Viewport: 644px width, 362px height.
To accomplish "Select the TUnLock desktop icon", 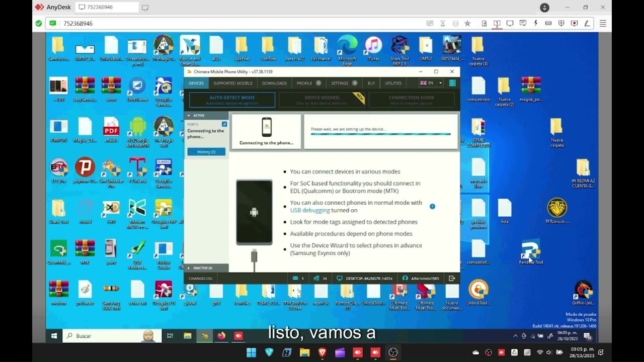I will pyautogui.click(x=137, y=171).
